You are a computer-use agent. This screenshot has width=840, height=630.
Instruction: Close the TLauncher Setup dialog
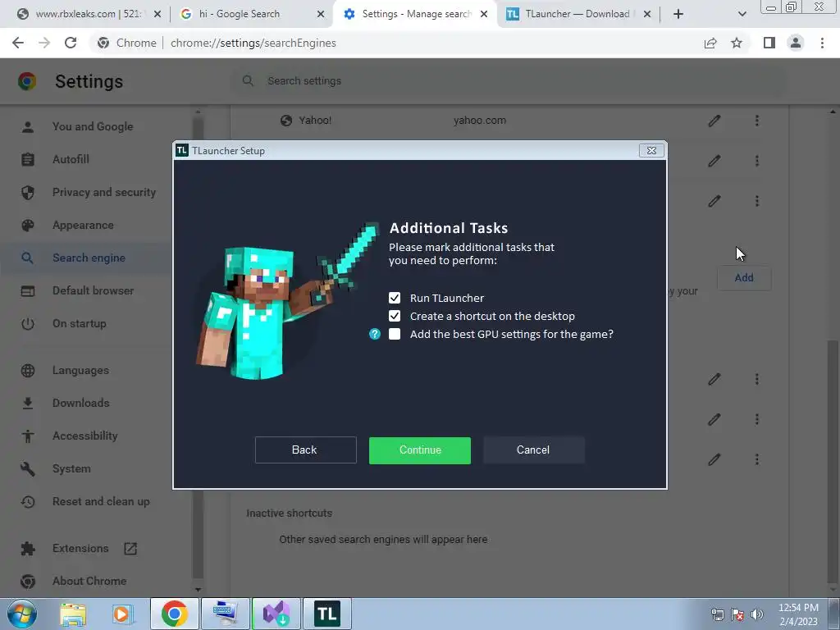(651, 151)
